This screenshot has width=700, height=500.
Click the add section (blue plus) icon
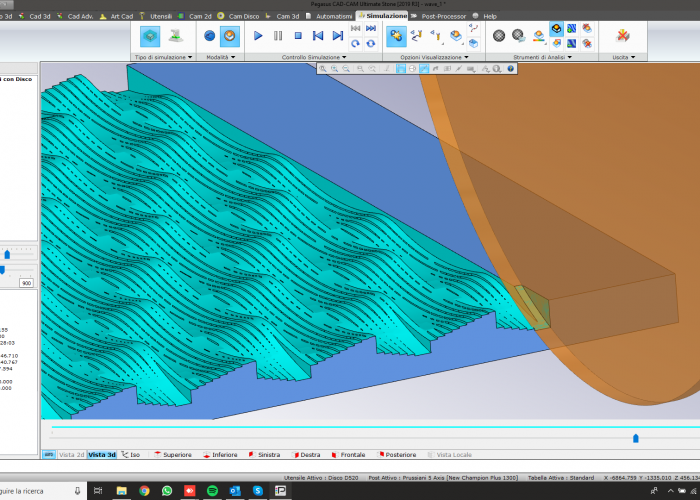(572, 29)
